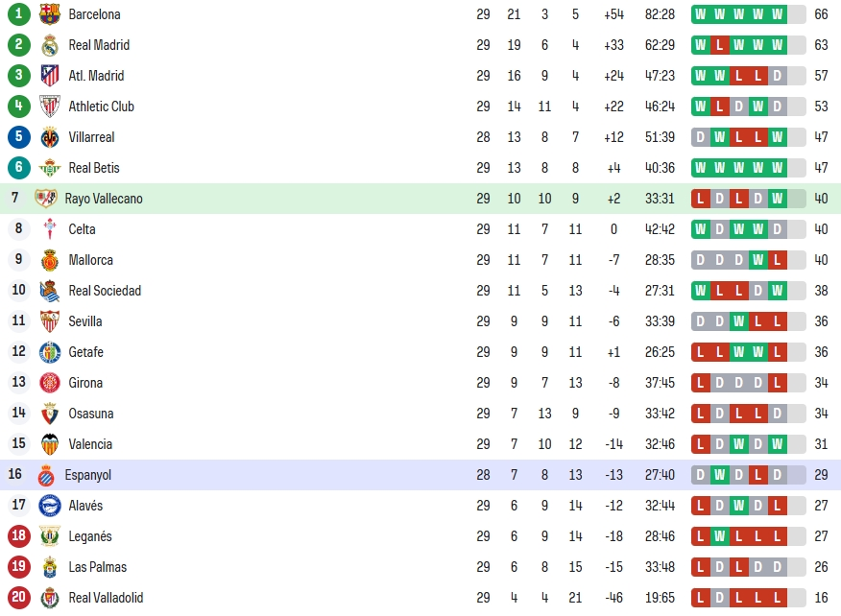Click the Real Sociedad club crest

point(50,291)
